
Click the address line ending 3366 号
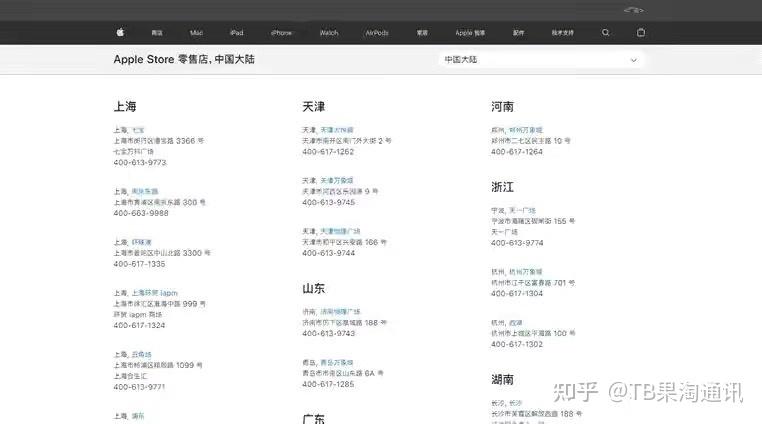tap(159, 141)
